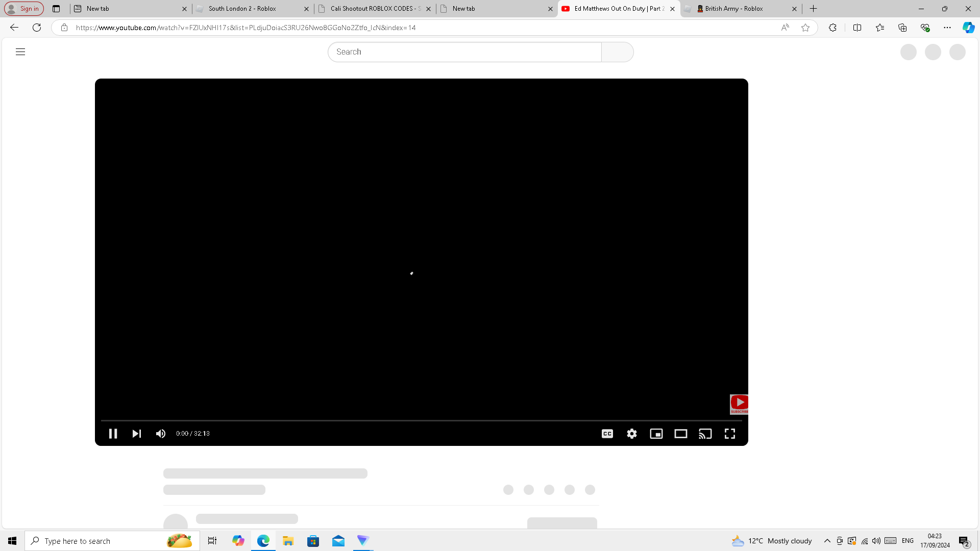Viewport: 980px width, 551px height.
Task: Click taskbar Type here to search box
Action: [x=112, y=541]
